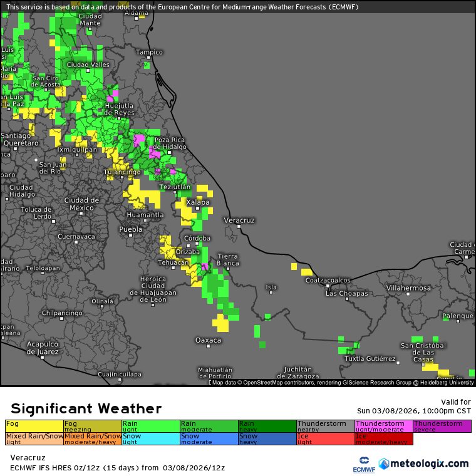This screenshot has height=476, width=476.
Task: Click the Teziutlán city label
Action: click(175, 187)
